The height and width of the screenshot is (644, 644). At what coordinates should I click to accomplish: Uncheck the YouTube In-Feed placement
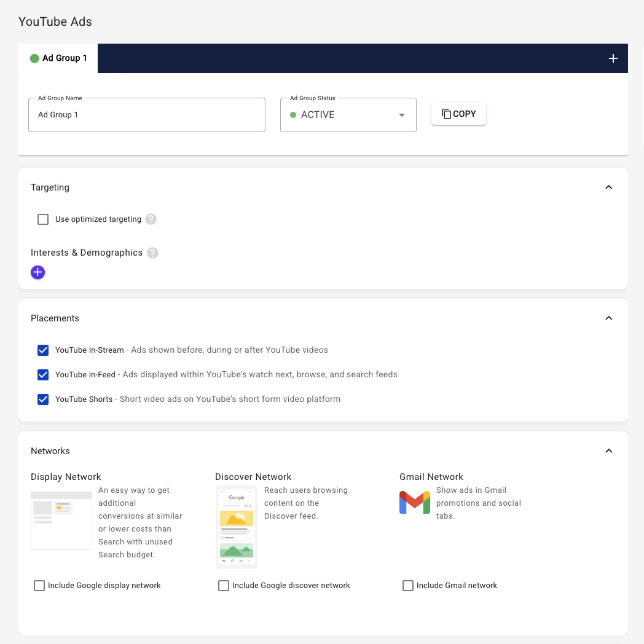click(x=43, y=375)
